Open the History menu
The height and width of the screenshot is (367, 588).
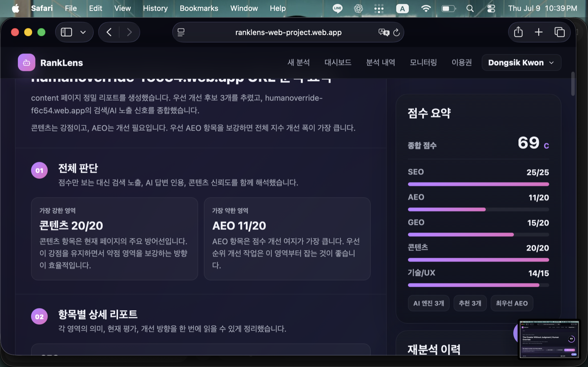pos(155,8)
